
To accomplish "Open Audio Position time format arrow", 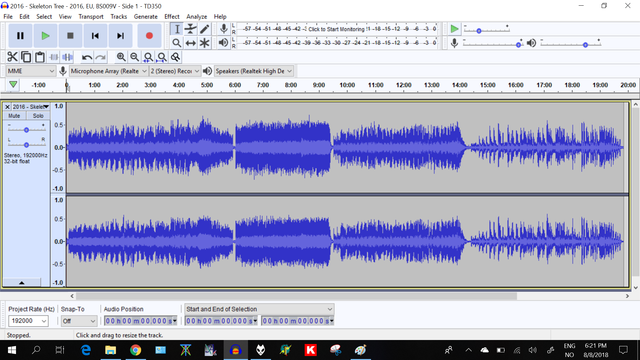I will coord(175,321).
